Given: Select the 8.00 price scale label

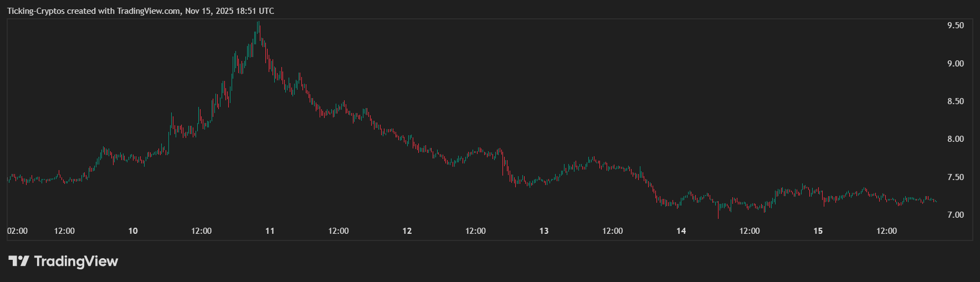Looking at the screenshot, I should point(955,139).
